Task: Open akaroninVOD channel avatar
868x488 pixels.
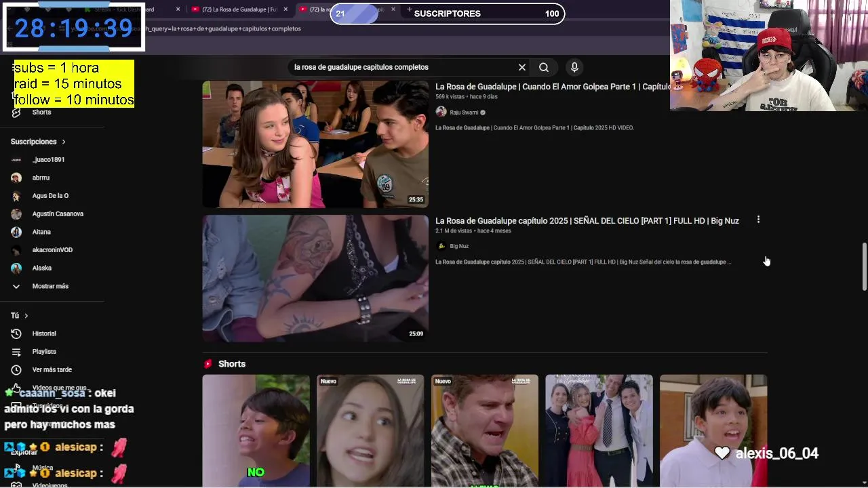Action: 16,250
